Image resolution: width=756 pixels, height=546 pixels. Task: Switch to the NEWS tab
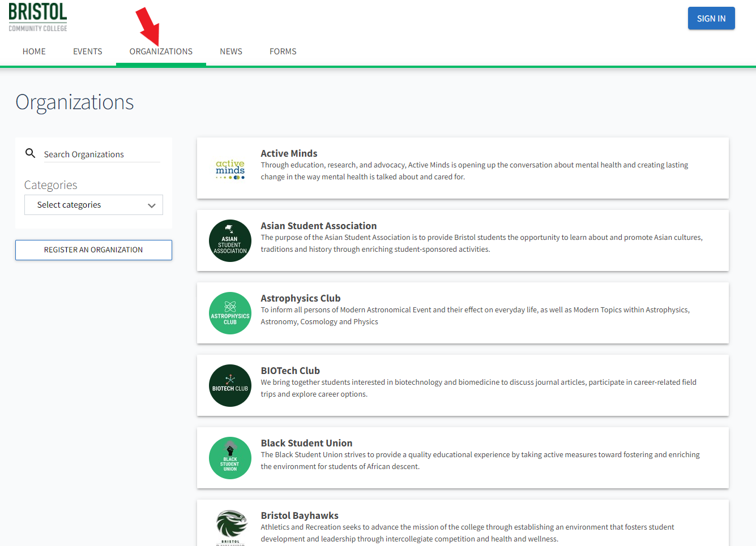[x=231, y=51]
